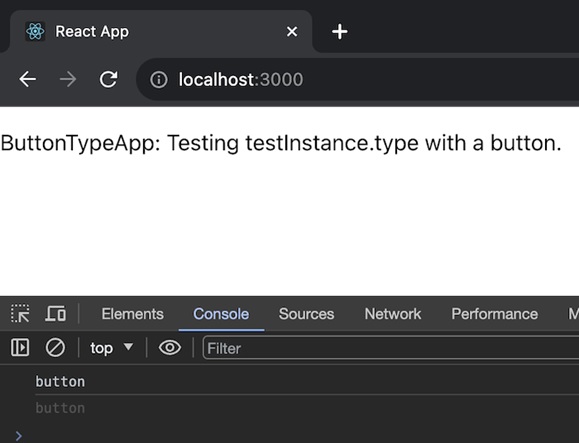Go to the Network tab

pyautogui.click(x=393, y=314)
